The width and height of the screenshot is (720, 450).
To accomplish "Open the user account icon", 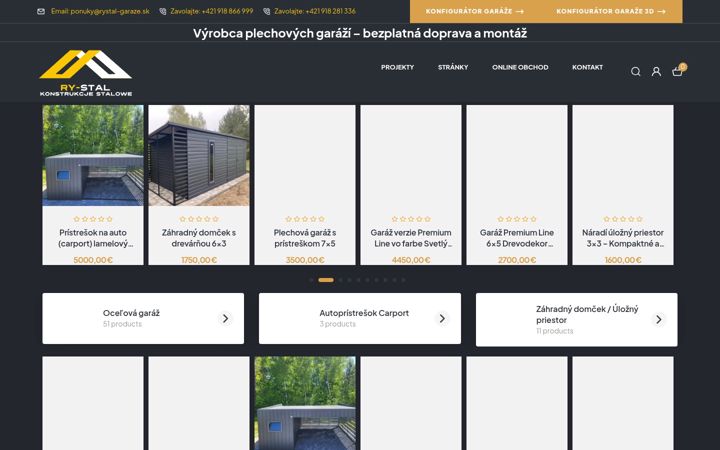I will coord(656,72).
